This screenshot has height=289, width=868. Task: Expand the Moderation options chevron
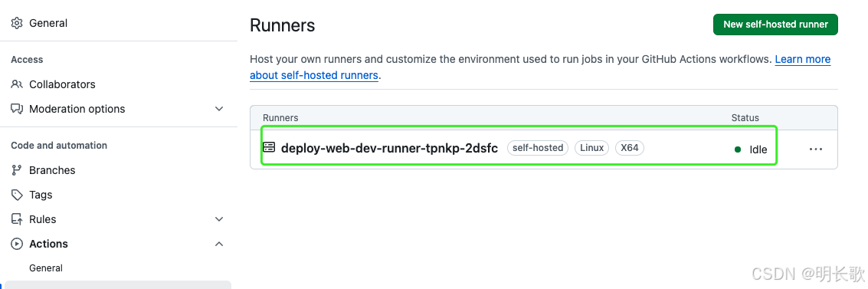(219, 109)
